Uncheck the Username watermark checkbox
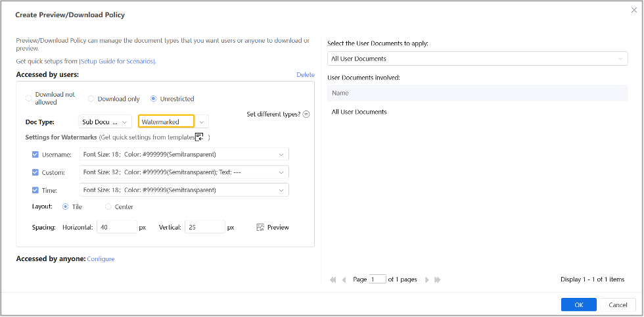This screenshot has height=317, width=644. [35, 155]
